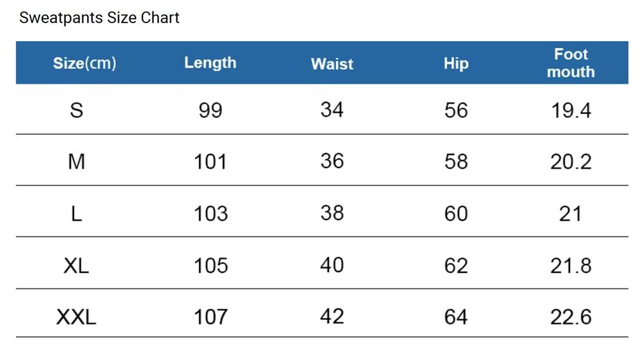This screenshot has height=345, width=644.
Task: Select the foot mouth value 21.8
Action: click(571, 265)
